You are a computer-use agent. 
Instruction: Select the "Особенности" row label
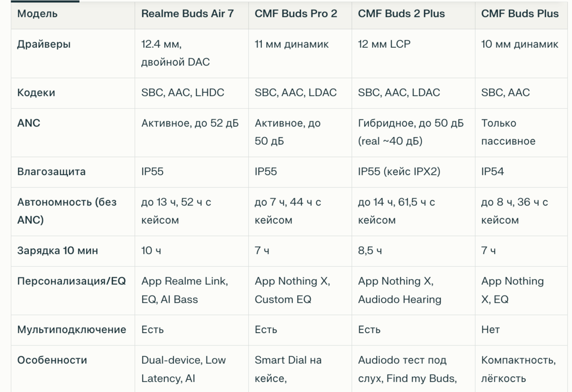(x=52, y=360)
